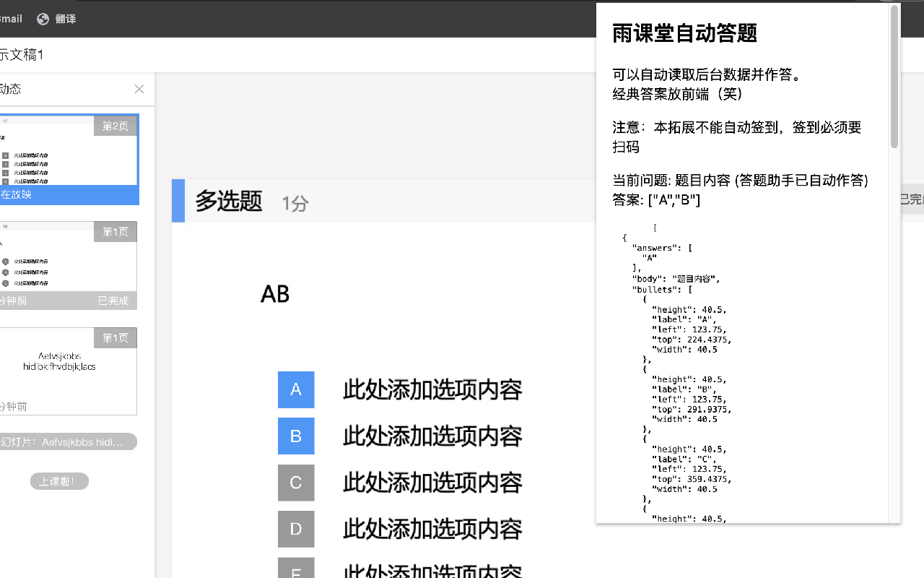924x578 pixels.
Task: Select option C checkbox
Action: pyautogui.click(x=296, y=483)
